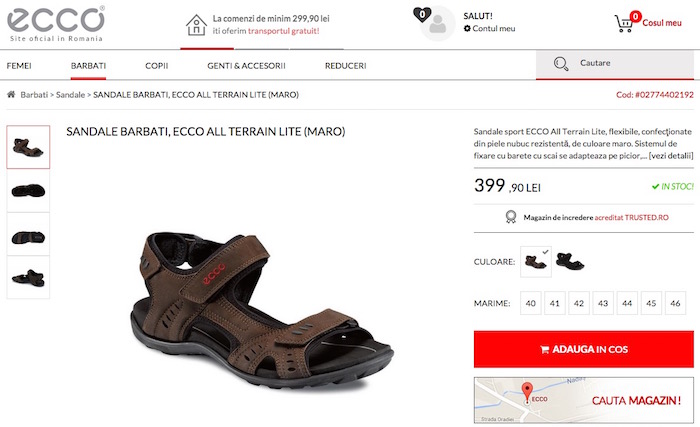Choose size 40

point(530,303)
